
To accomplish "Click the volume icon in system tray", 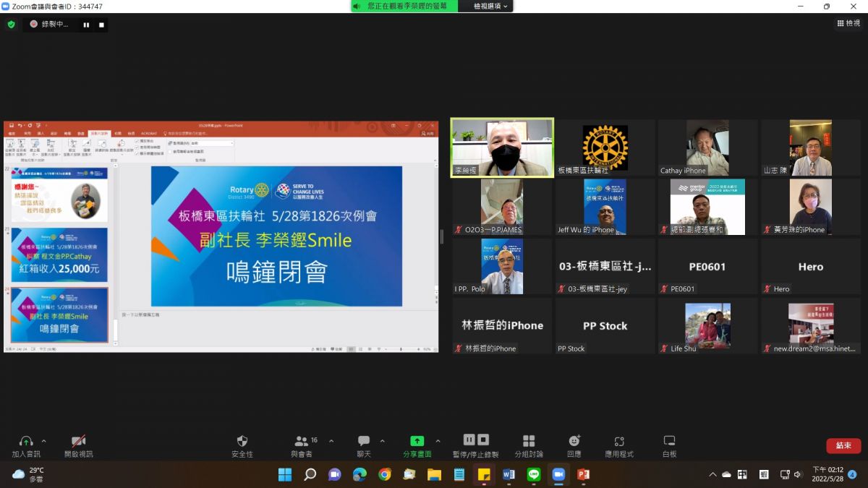I will tap(798, 474).
